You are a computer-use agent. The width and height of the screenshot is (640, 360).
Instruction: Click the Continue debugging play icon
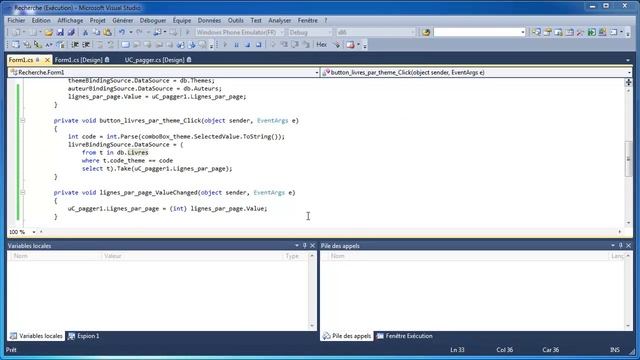(x=225, y=45)
